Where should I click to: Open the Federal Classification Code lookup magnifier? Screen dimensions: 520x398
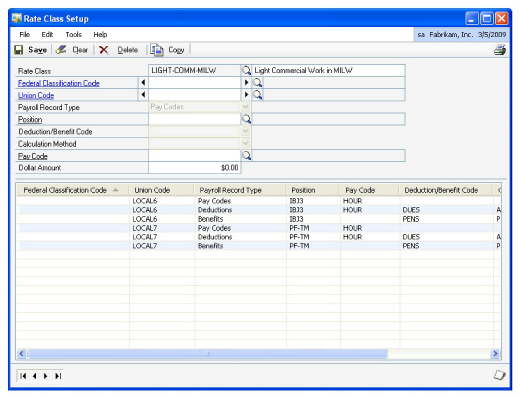click(x=257, y=82)
